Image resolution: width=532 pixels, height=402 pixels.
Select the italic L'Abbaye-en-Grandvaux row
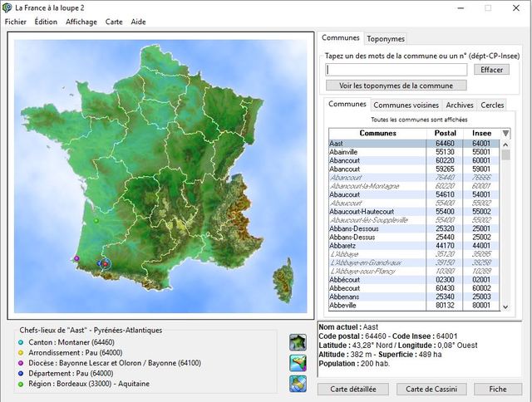click(x=414, y=262)
